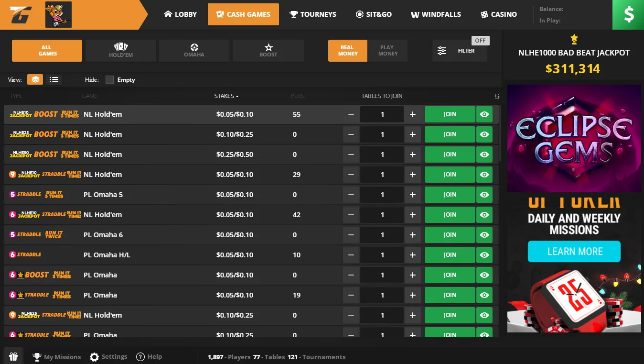The image size is (644, 364).
Task: Go to the TOURNEYS tab
Action: pos(313,14)
